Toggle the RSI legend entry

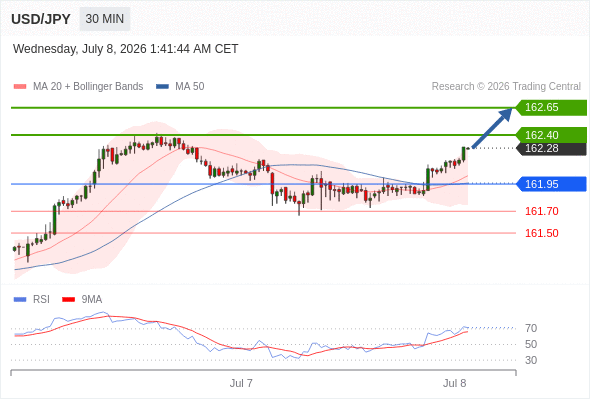(x=32, y=300)
